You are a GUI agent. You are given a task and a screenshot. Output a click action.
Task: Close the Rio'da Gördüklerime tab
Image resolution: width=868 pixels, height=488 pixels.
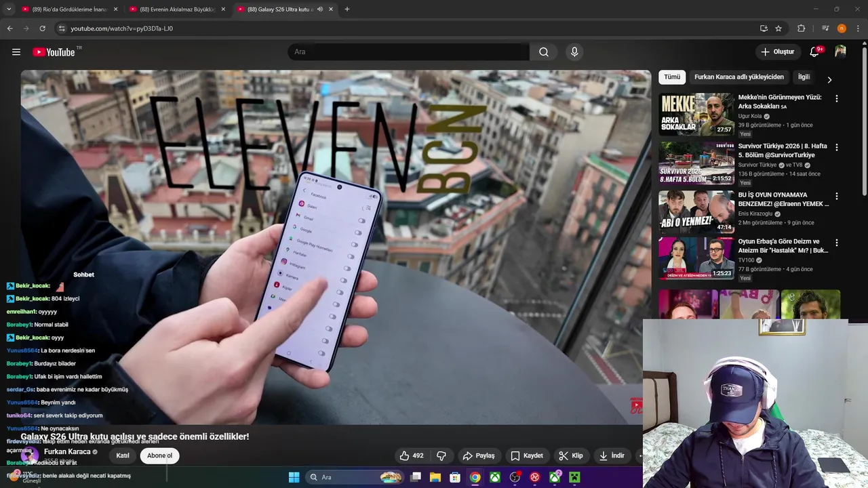coord(115,9)
